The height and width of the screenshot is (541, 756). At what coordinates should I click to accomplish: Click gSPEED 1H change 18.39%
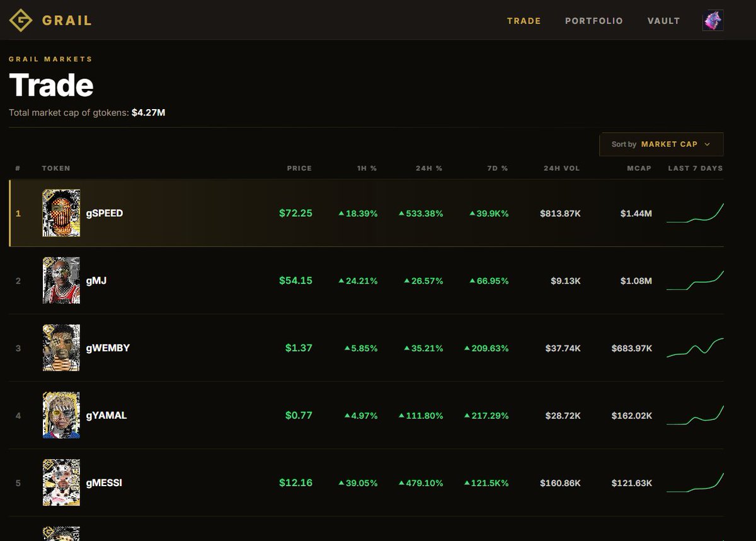(x=358, y=214)
